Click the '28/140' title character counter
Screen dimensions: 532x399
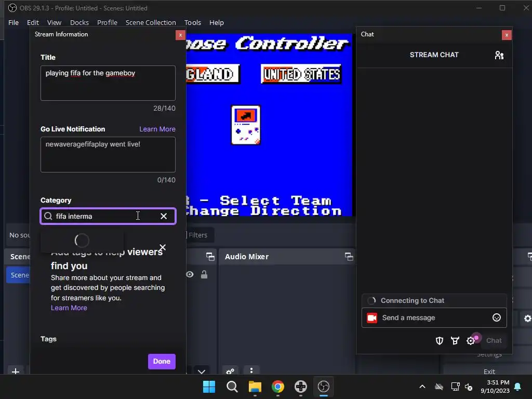click(164, 109)
